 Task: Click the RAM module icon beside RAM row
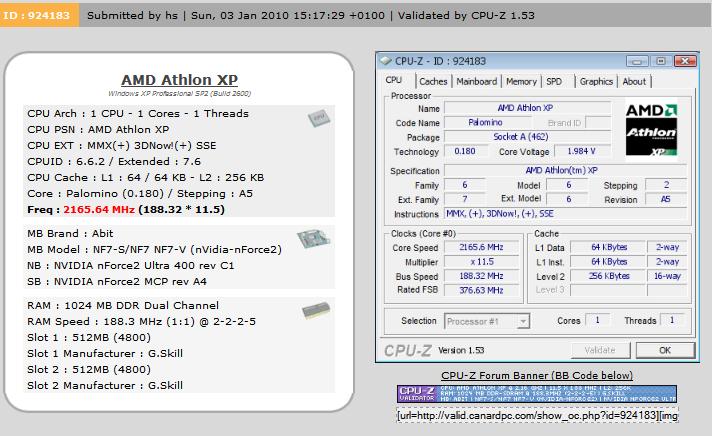point(316,310)
